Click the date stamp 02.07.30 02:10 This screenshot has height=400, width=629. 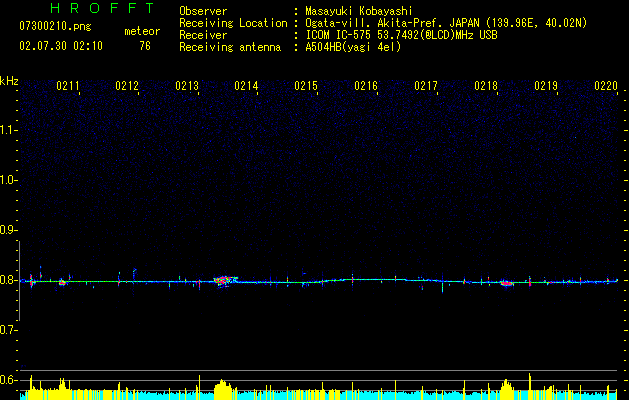61,46
